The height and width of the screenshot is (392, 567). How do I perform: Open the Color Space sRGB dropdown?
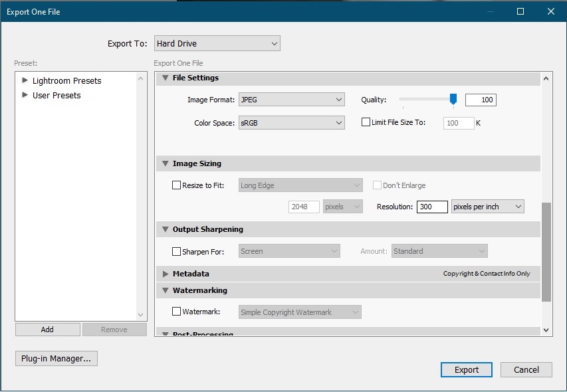click(x=291, y=123)
